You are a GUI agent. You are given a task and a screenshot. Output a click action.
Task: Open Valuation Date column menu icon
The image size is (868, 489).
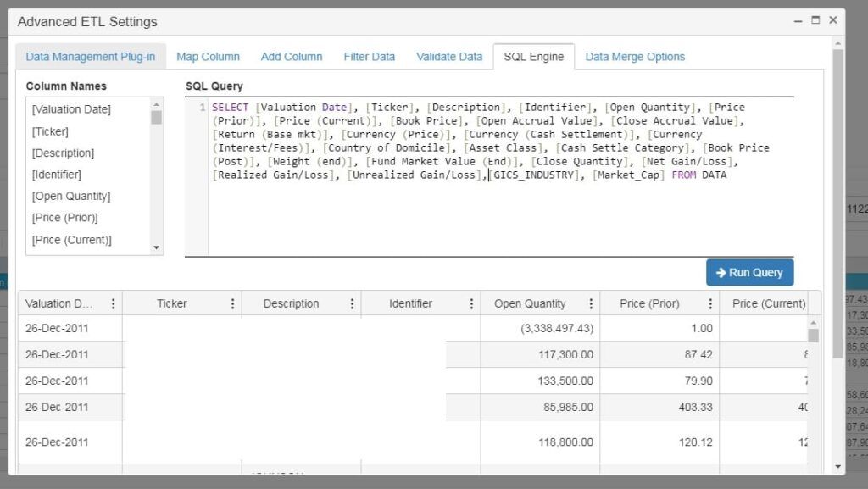click(113, 303)
